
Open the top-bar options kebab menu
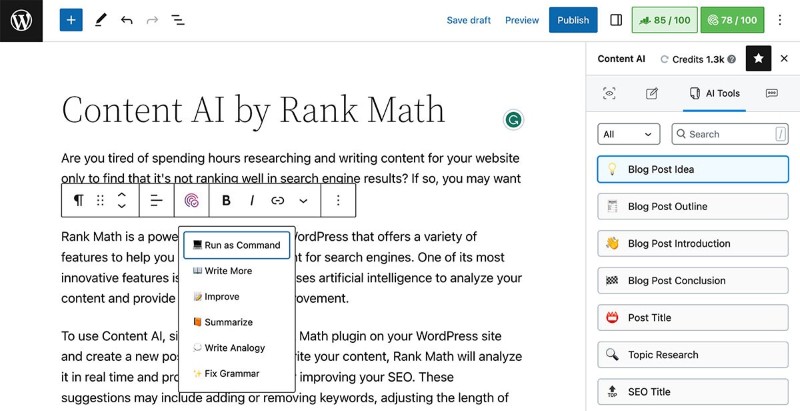click(780, 20)
